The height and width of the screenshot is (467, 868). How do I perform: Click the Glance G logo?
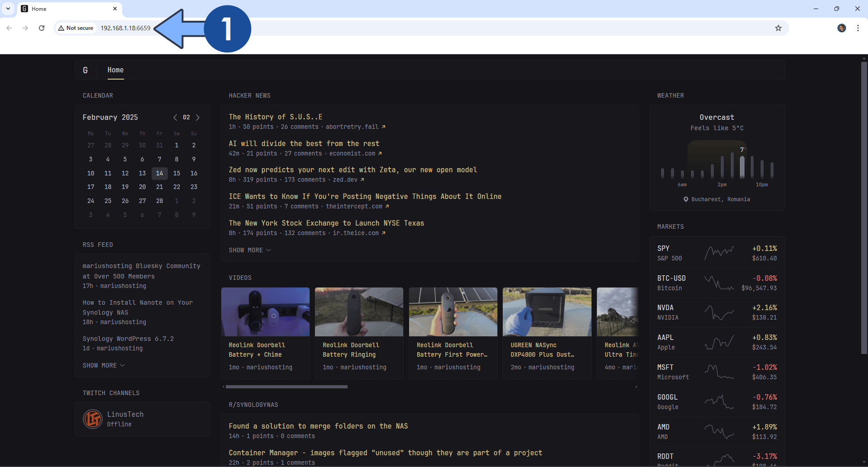click(85, 70)
